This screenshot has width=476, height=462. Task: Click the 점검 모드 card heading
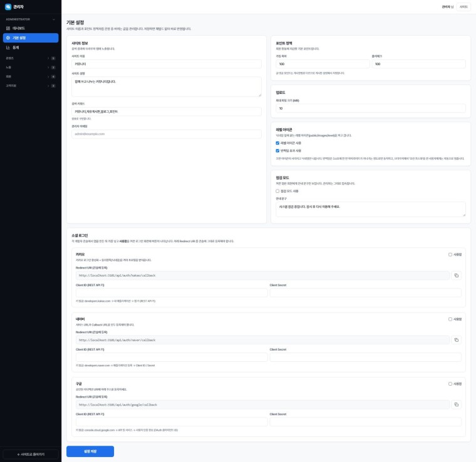282,177
